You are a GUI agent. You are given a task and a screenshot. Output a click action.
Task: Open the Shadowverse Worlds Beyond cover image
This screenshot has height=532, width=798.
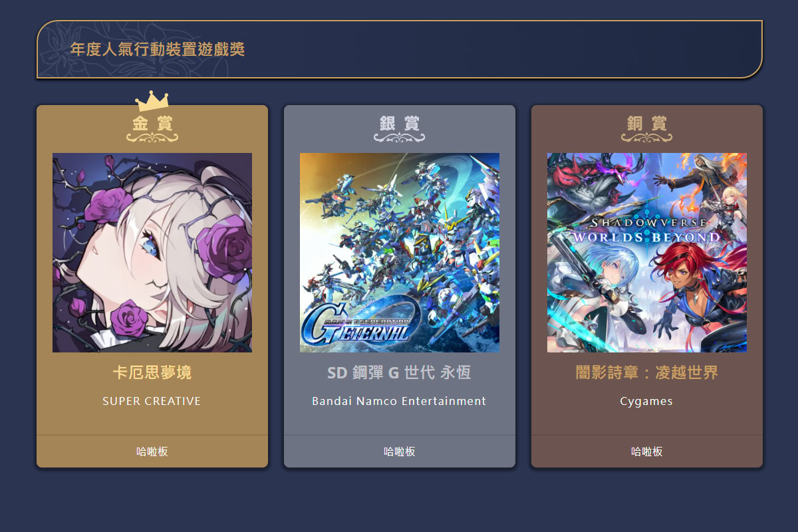coord(647,253)
